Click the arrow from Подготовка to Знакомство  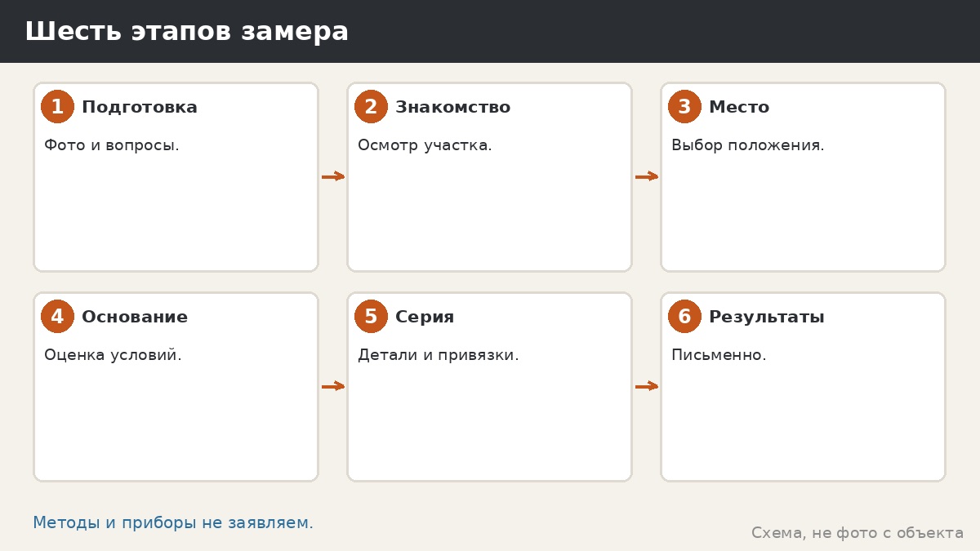[x=333, y=176]
